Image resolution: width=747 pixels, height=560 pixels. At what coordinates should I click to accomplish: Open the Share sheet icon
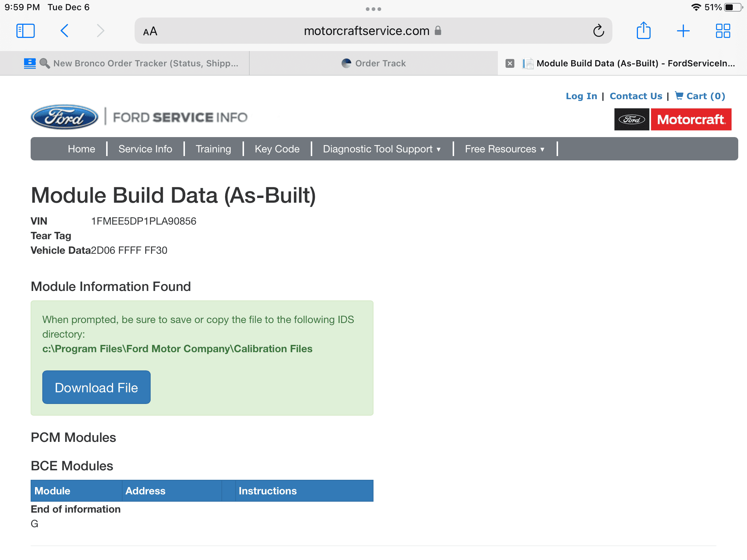644,30
